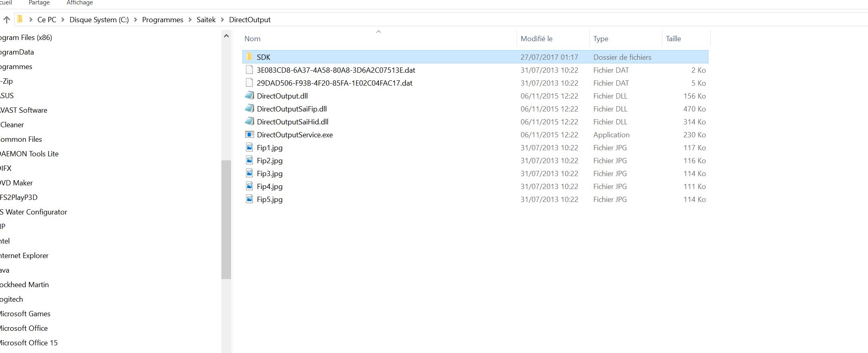This screenshot has width=868, height=353.
Task: Click DirectOutput in breadcrumb path
Action: coord(250,19)
